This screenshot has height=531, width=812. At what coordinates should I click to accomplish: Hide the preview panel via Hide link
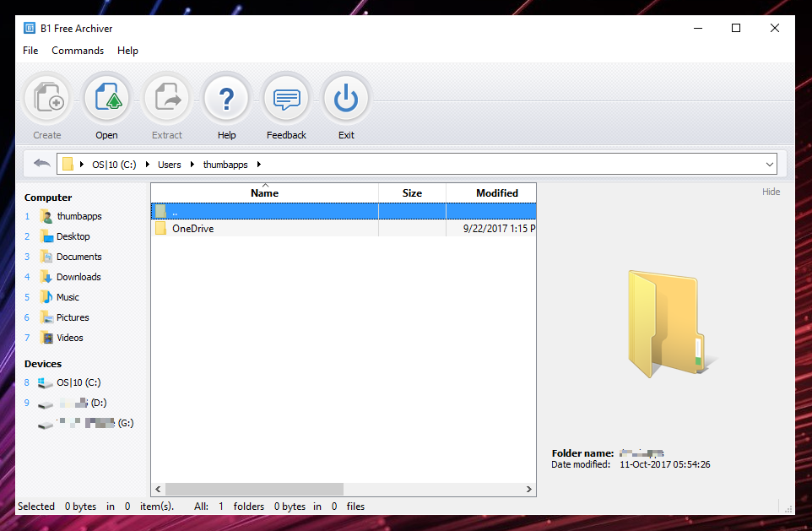771,192
